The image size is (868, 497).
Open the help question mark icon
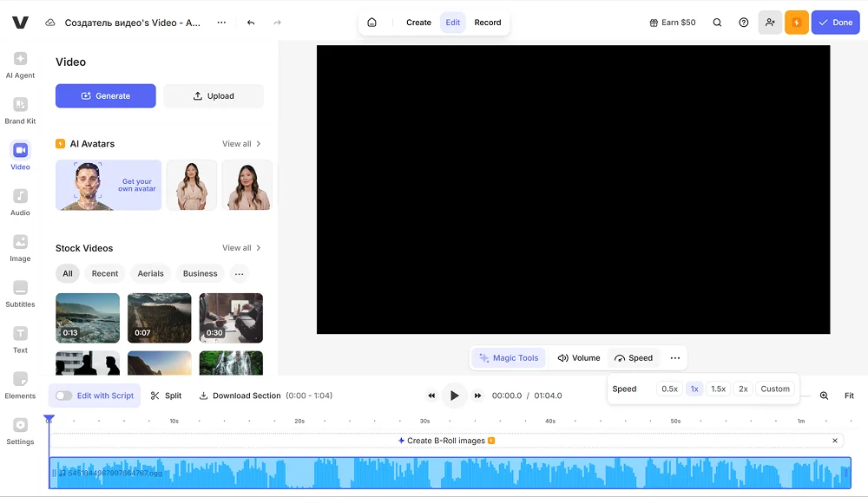click(744, 23)
